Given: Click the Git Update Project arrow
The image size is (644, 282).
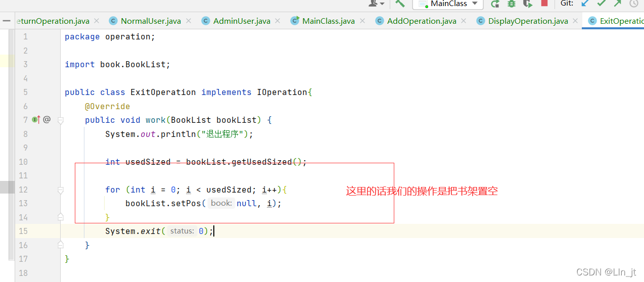Looking at the screenshot, I should click(585, 3).
